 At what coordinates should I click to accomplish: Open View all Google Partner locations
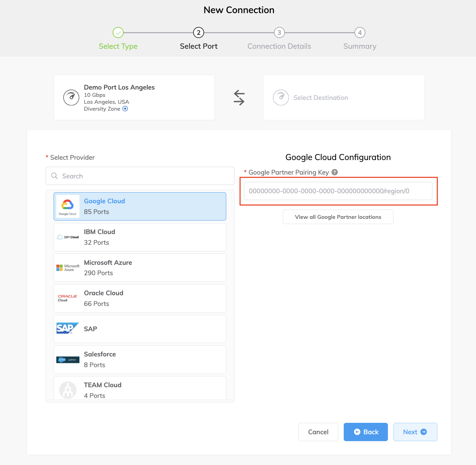point(338,217)
